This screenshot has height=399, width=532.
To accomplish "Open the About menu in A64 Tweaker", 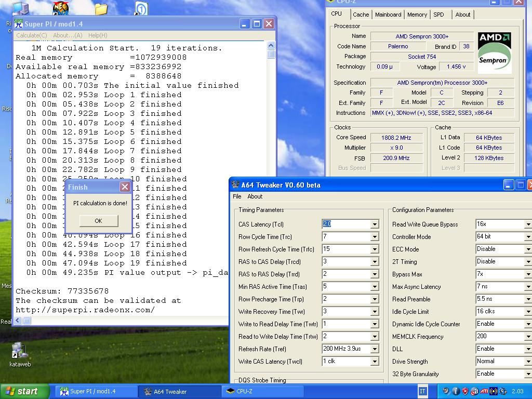I will click(255, 196).
